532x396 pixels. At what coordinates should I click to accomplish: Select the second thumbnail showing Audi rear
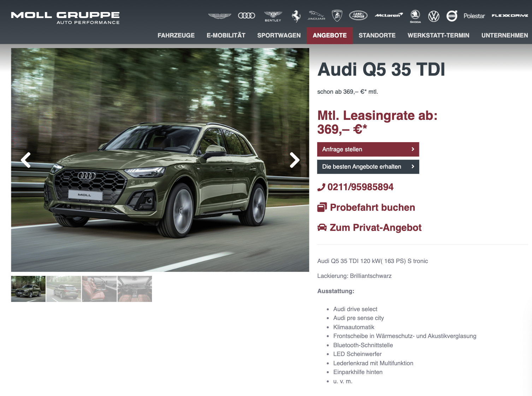[x=64, y=289]
